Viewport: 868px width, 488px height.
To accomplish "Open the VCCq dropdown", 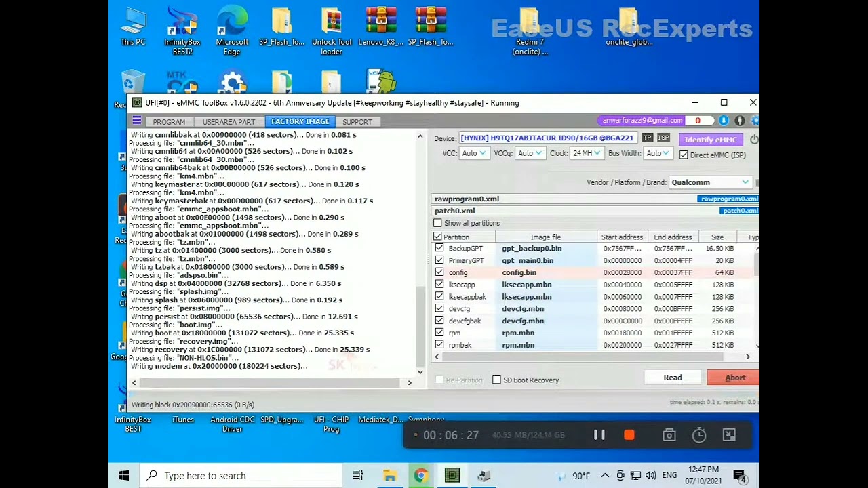I will [x=530, y=153].
